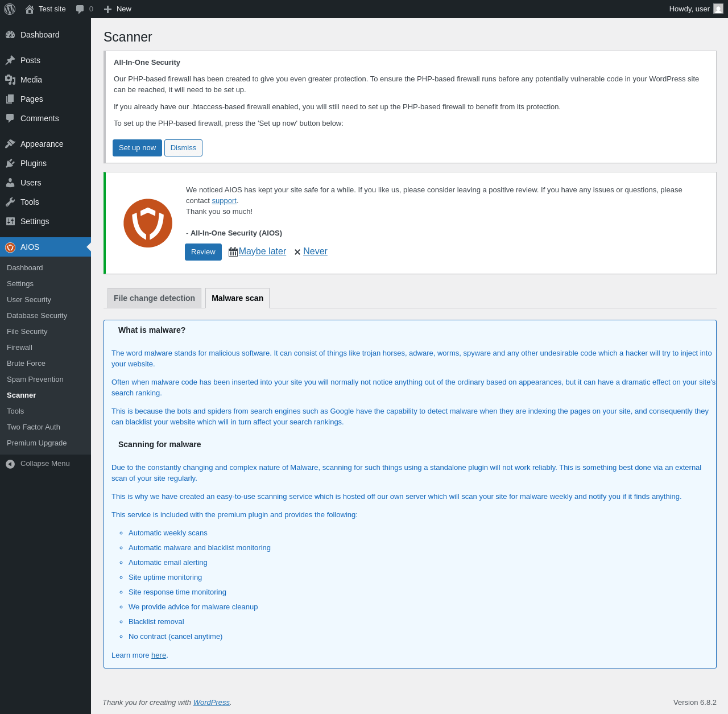Viewport: 728px width, 714px height.
Task: Open Appearance menu in sidebar
Action: coord(45,144)
